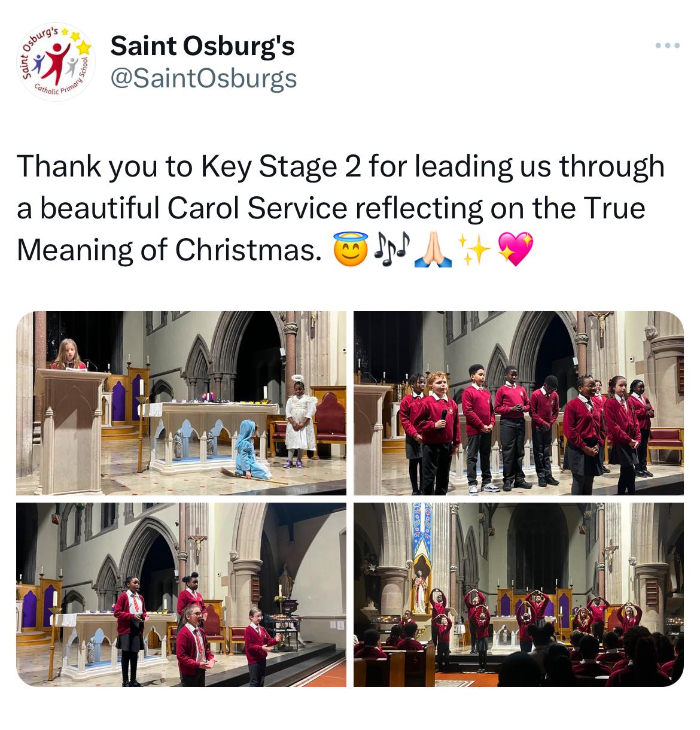Open photo of children raising arms overhead

click(x=518, y=594)
